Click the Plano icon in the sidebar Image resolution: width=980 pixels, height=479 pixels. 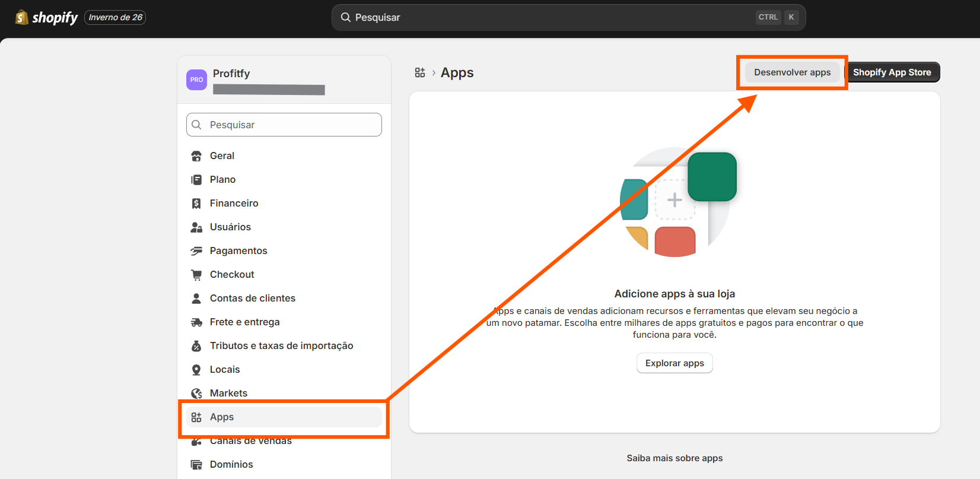click(196, 180)
